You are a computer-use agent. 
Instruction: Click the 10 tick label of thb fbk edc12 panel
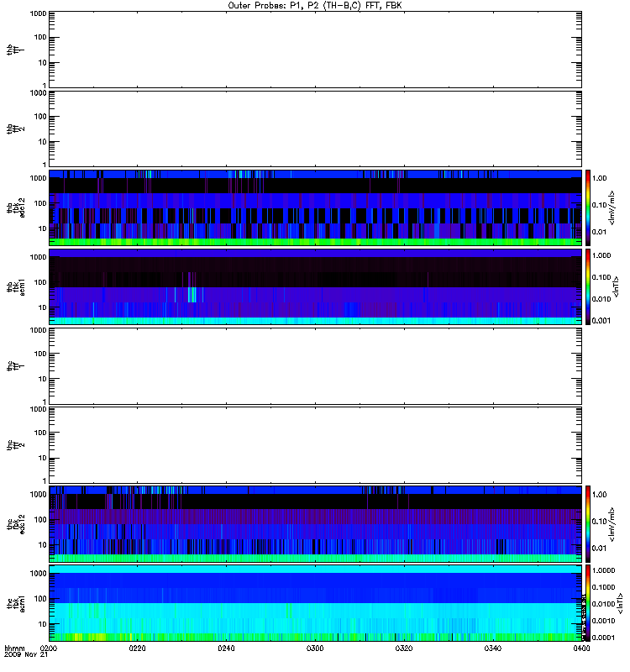pyautogui.click(x=43, y=228)
